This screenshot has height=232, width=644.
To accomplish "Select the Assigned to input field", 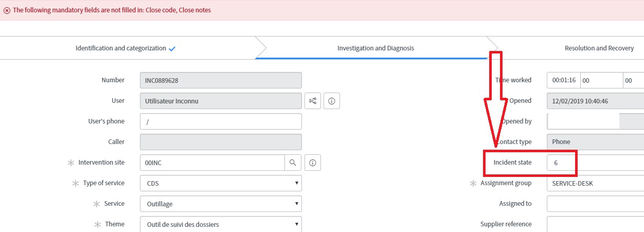I will pyautogui.click(x=595, y=204).
